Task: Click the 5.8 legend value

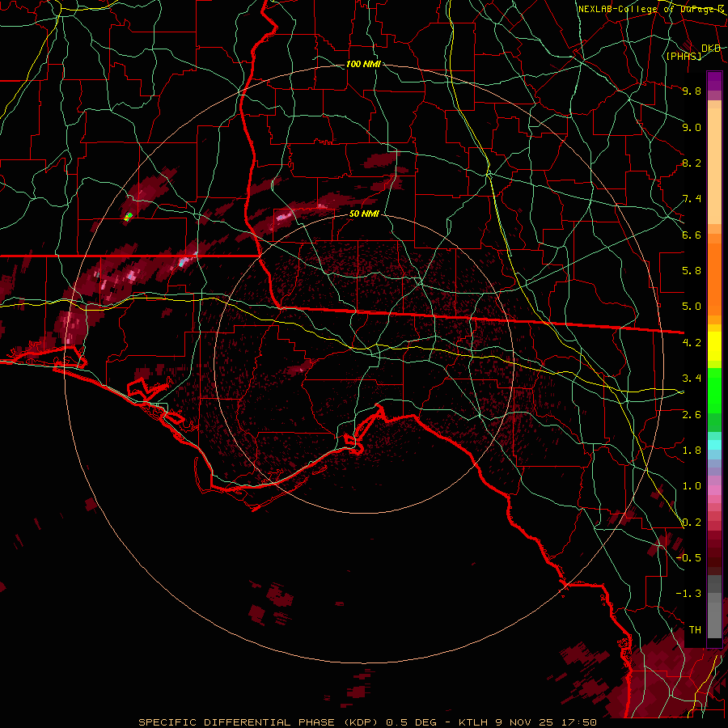Action: point(692,271)
